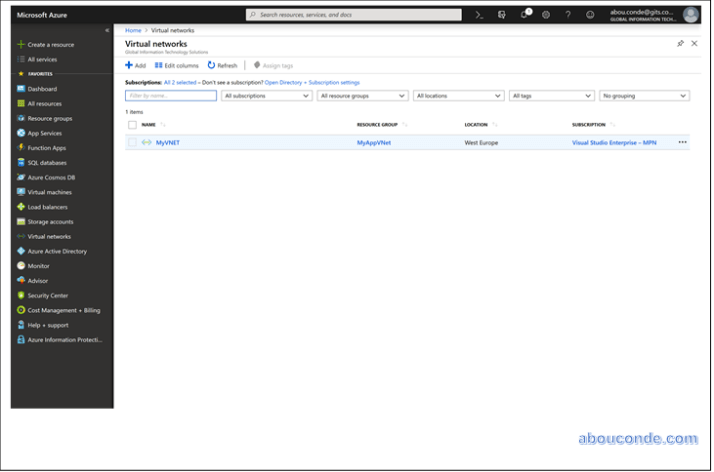Open directory and subscription filter icon
The width and height of the screenshot is (714, 472).
click(x=502, y=15)
